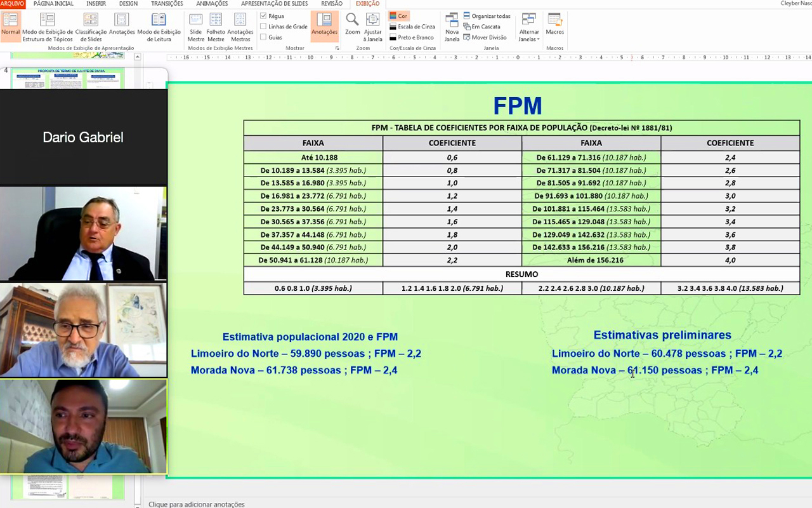Enable the Guias checkbox
This screenshot has height=508, width=812.
[x=263, y=37]
